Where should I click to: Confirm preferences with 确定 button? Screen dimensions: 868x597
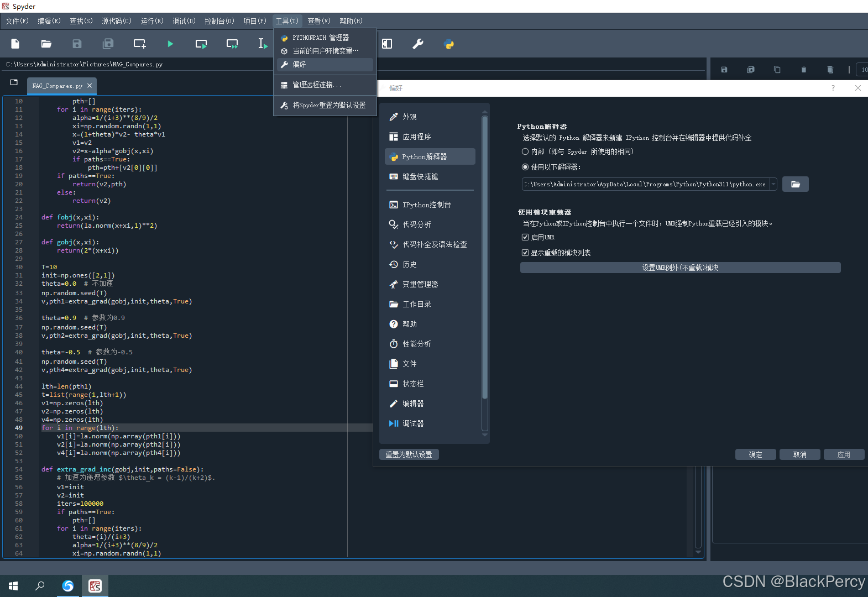point(756,454)
